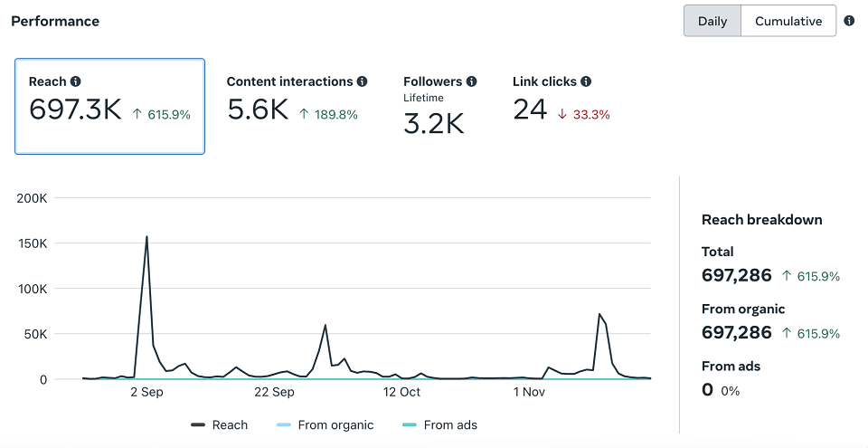
Task: Open the info icon beside Cumulative toggle
Action: (849, 21)
